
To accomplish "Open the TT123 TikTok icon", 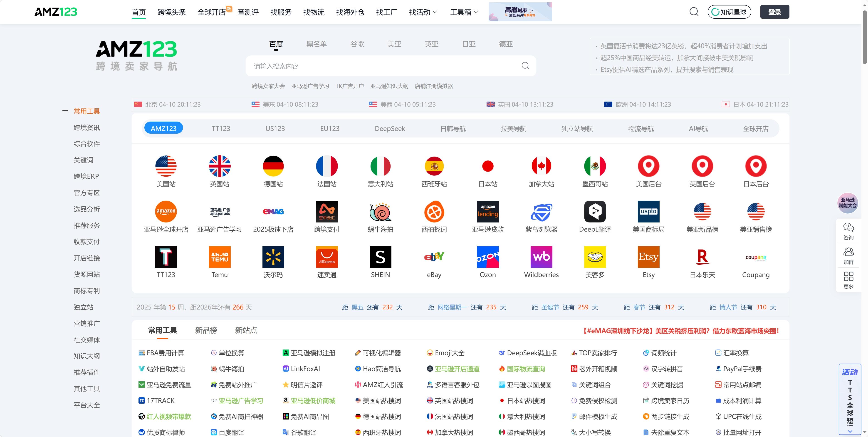I will point(166,257).
